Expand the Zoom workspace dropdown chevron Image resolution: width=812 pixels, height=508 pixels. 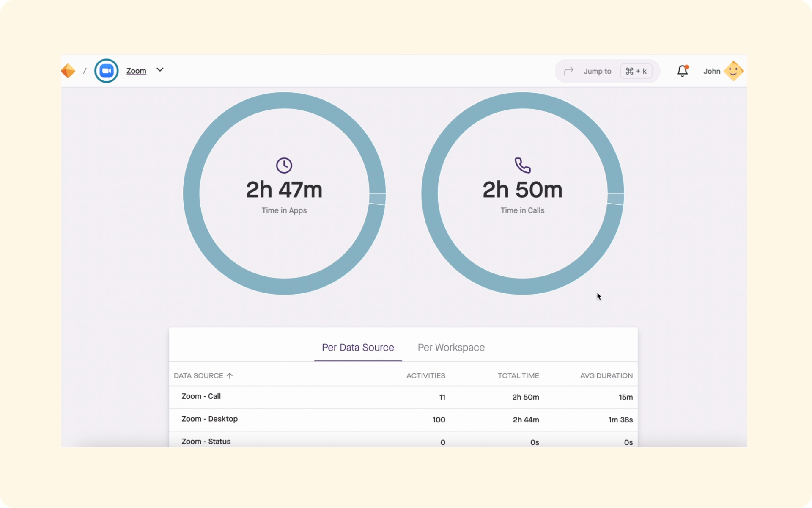(x=160, y=70)
